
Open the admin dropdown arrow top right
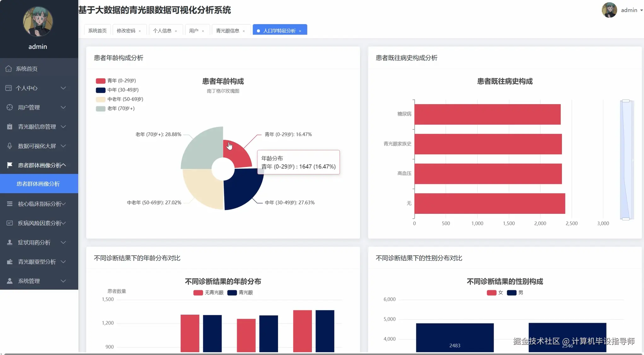pos(641,10)
